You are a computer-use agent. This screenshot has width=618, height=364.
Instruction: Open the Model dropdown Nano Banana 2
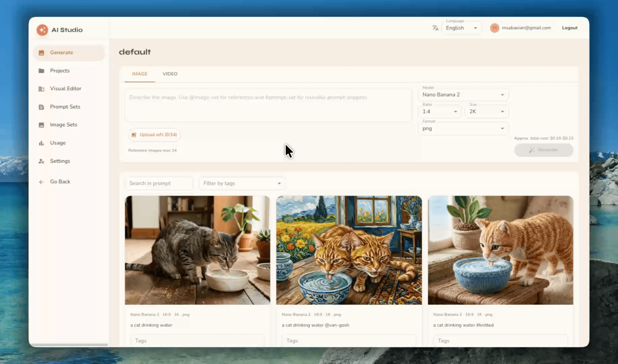click(x=463, y=95)
